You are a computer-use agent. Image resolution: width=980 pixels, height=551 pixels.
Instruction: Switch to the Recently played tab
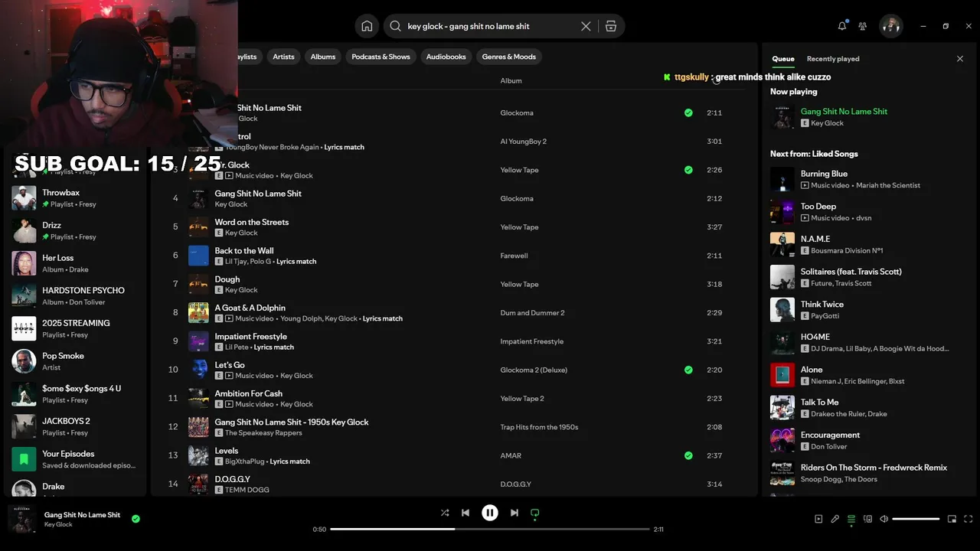[x=833, y=59]
